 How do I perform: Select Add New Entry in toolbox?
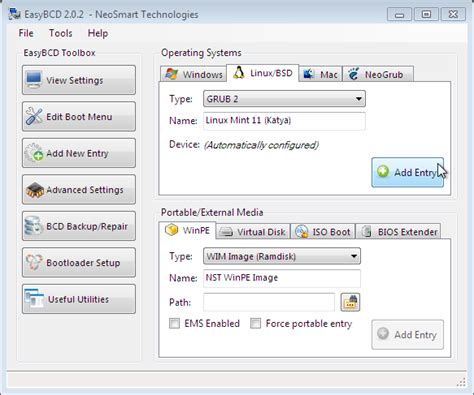click(x=79, y=153)
